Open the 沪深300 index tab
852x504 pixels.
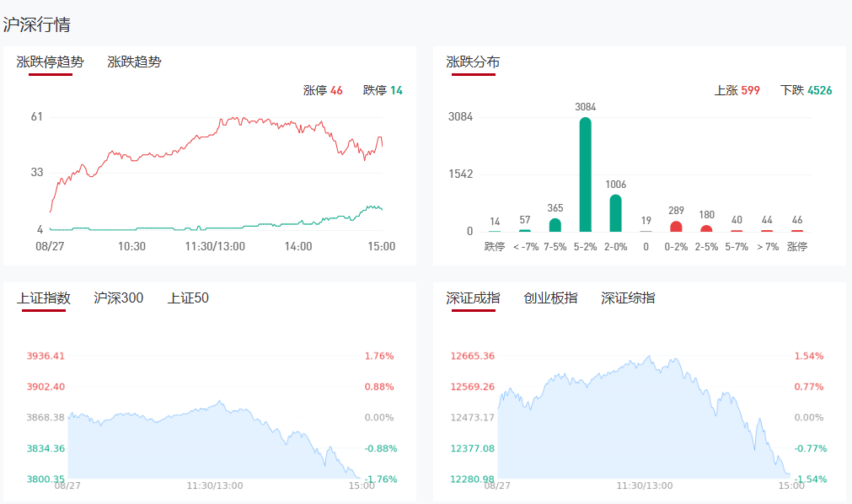coord(118,298)
